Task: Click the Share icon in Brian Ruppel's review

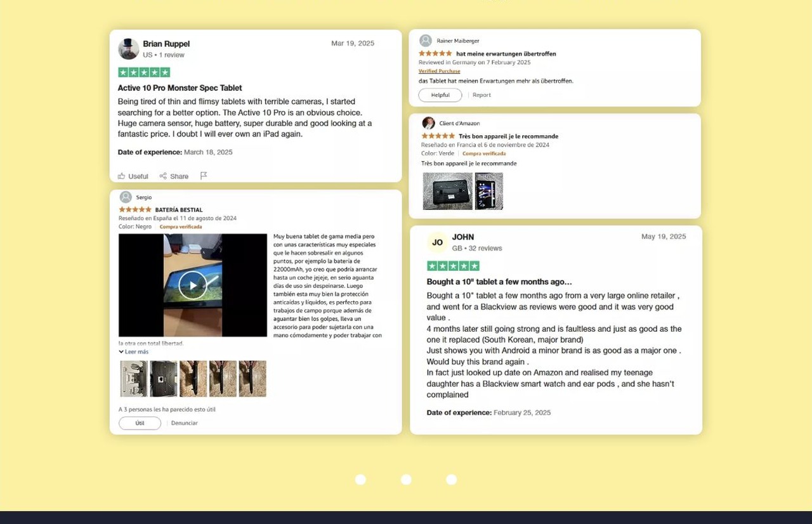Action: click(x=163, y=176)
